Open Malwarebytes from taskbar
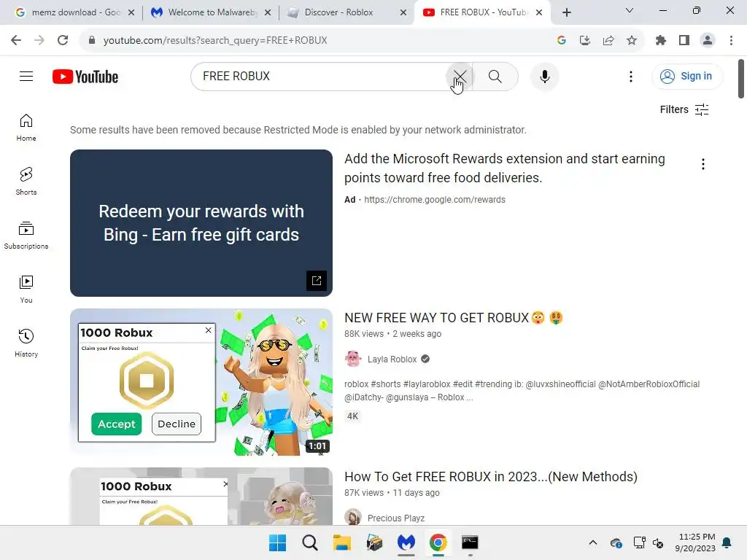 [406, 542]
